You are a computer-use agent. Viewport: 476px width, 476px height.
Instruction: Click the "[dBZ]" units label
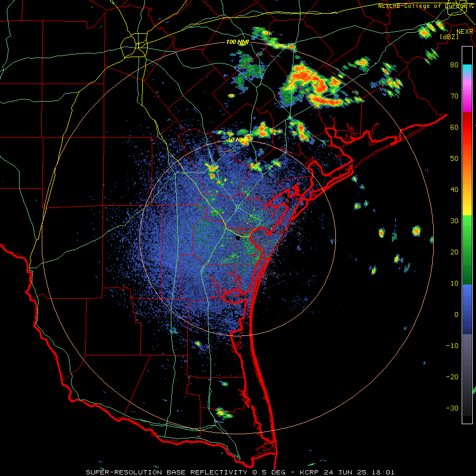click(x=449, y=36)
